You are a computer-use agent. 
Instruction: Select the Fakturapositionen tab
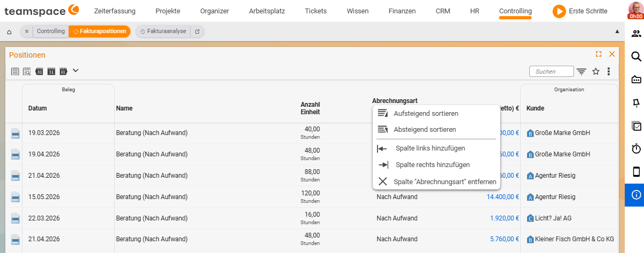click(100, 31)
